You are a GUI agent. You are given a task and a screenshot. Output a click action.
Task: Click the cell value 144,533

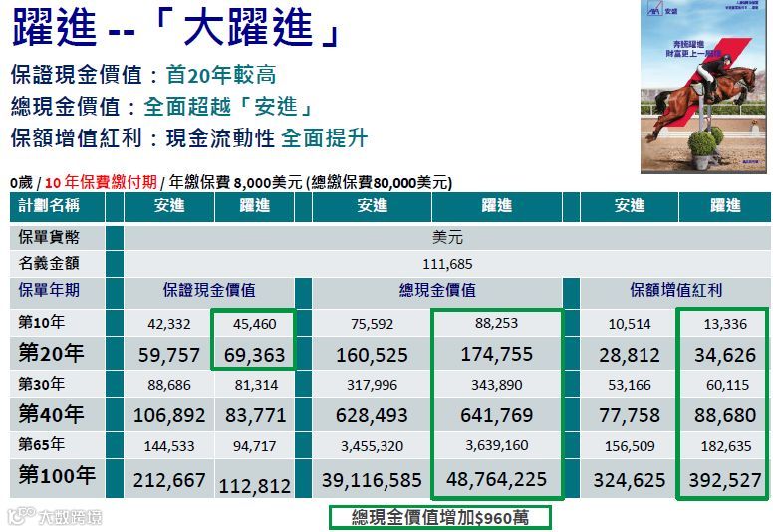tap(169, 446)
